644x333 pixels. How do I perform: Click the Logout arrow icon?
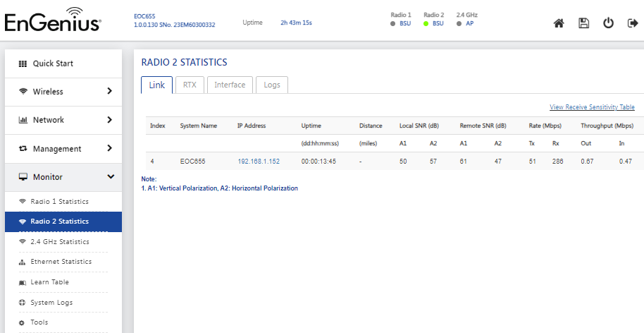[x=633, y=23]
